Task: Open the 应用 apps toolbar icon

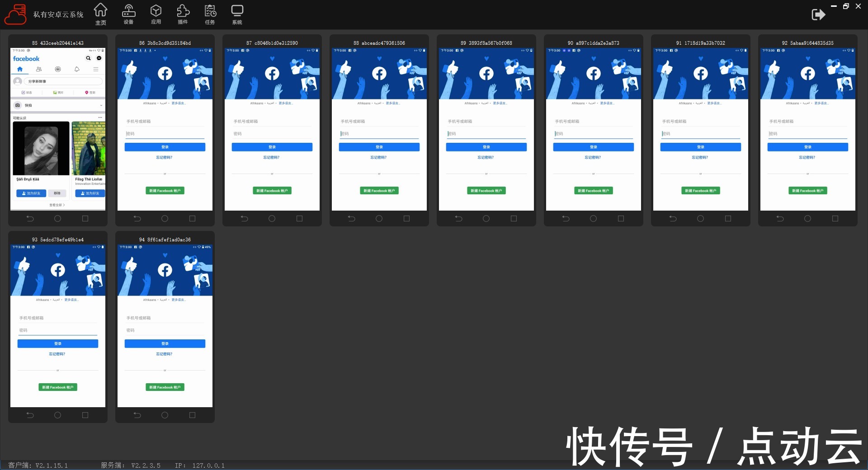Action: [x=156, y=14]
